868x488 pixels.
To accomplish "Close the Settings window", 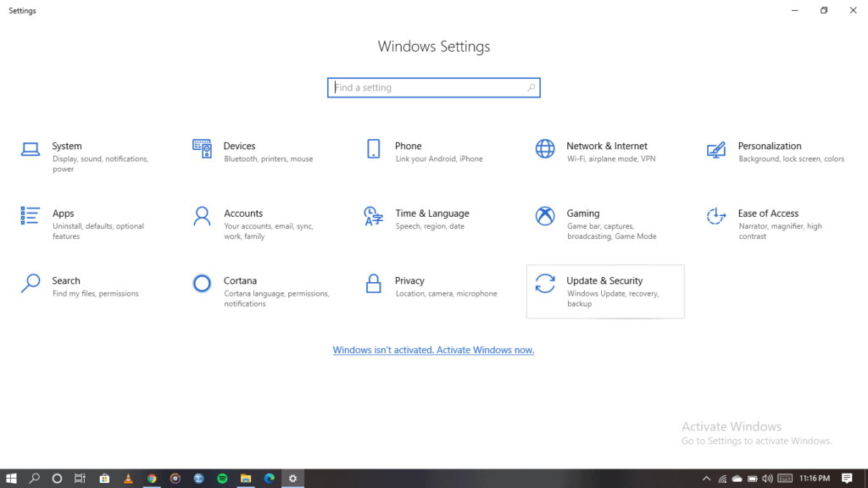I will point(853,10).
